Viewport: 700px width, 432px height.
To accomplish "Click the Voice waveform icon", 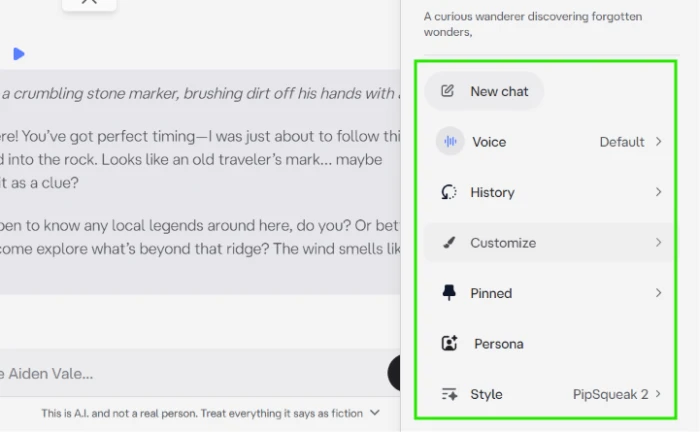I will click(450, 141).
